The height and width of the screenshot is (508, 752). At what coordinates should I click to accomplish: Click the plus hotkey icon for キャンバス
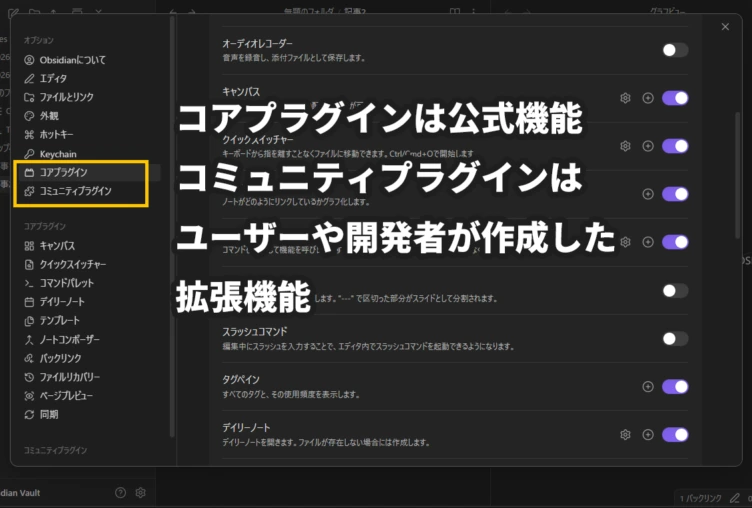click(648, 98)
